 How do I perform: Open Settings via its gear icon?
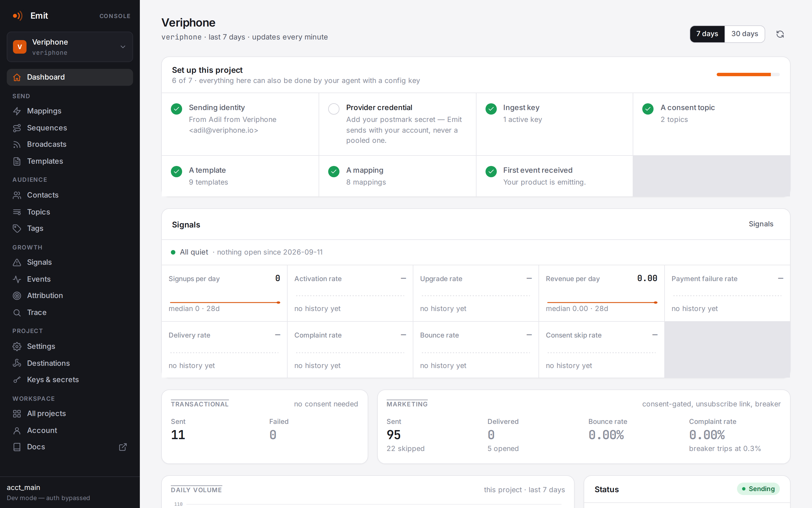pos(17,346)
